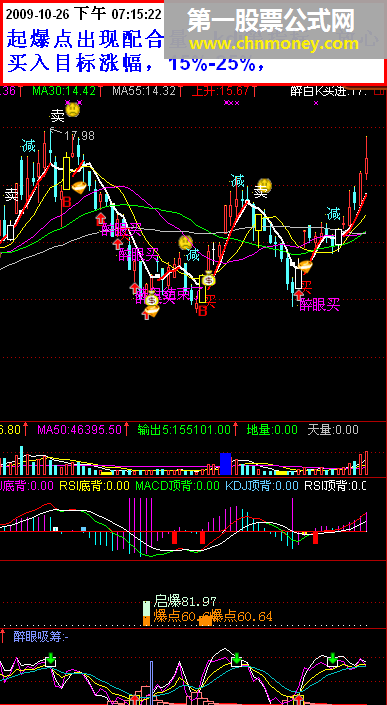Click the red arrow just left of 醉眼结束了
387x705 pixels.
pyautogui.click(x=134, y=288)
